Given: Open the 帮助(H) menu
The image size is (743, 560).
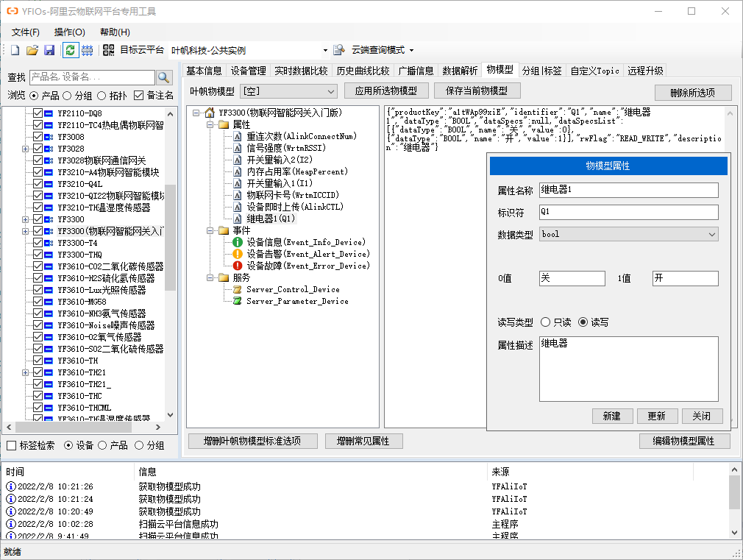Looking at the screenshot, I should coord(115,32).
